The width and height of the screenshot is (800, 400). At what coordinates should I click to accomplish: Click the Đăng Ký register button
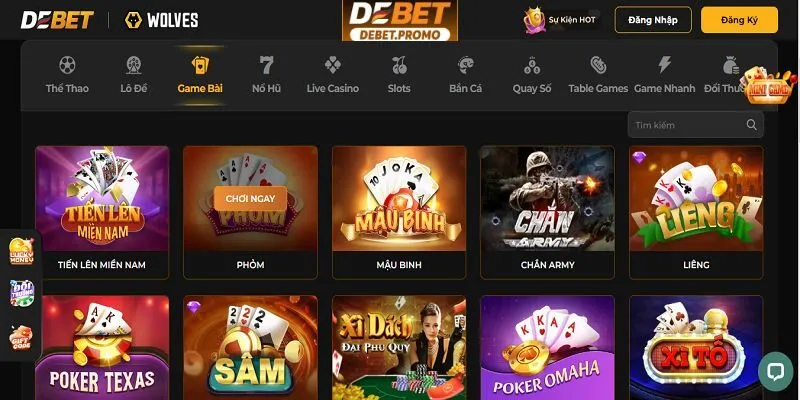pos(739,20)
